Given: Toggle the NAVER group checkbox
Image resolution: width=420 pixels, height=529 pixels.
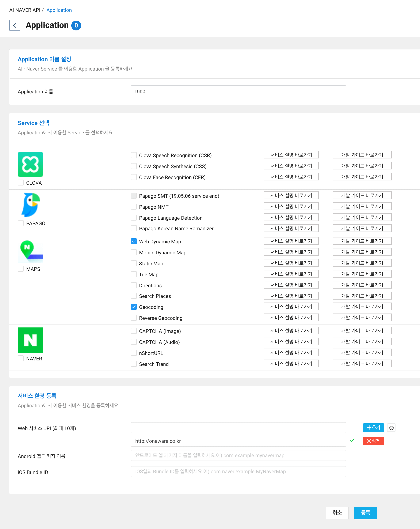Looking at the screenshot, I should [21, 358].
